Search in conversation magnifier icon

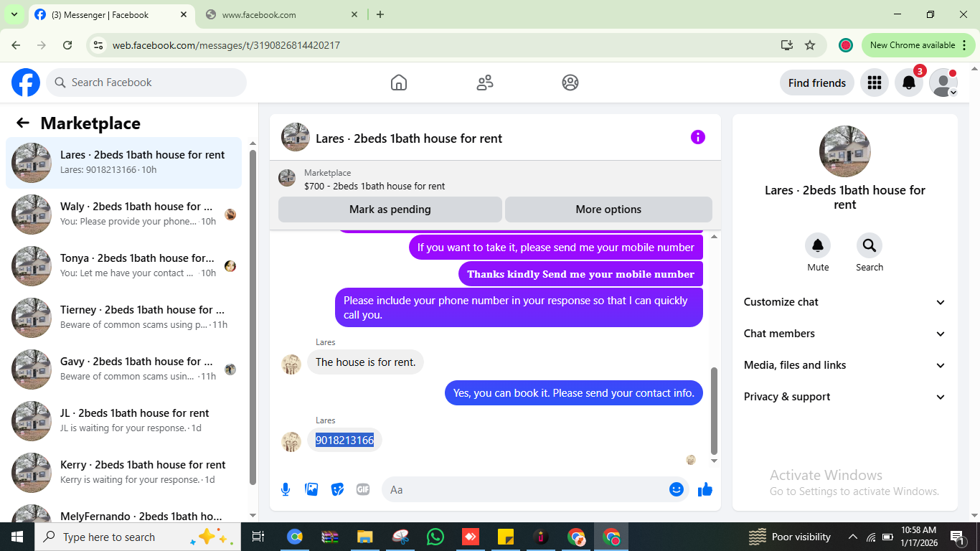(x=870, y=246)
